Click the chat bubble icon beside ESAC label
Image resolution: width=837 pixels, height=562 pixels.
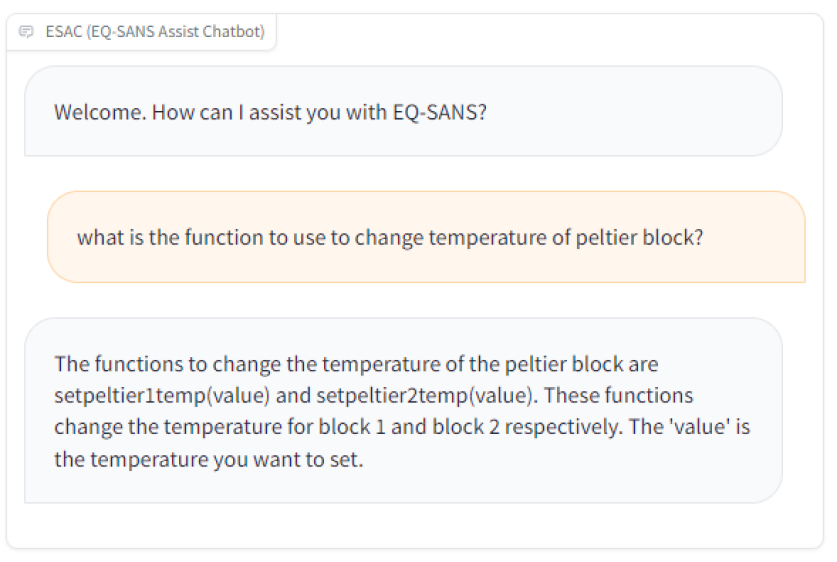(x=27, y=32)
